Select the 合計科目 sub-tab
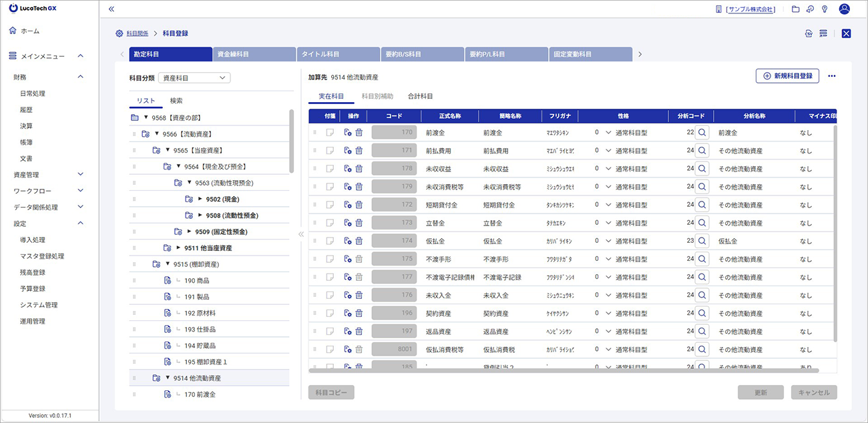The image size is (868, 423). click(420, 97)
